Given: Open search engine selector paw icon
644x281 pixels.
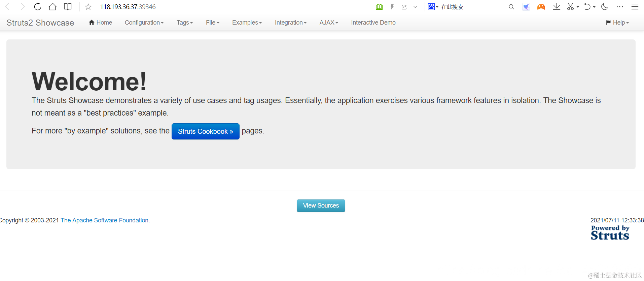Looking at the screenshot, I should tap(431, 7).
